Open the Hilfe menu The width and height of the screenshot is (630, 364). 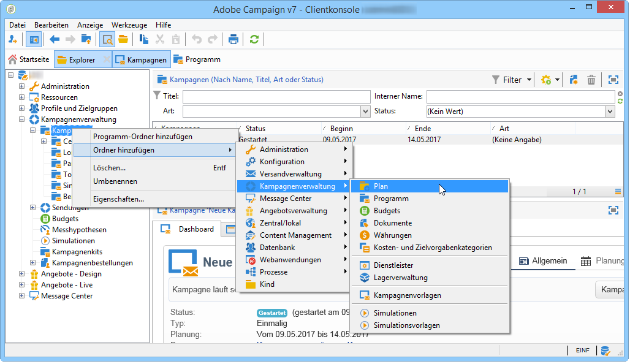pyautogui.click(x=163, y=25)
